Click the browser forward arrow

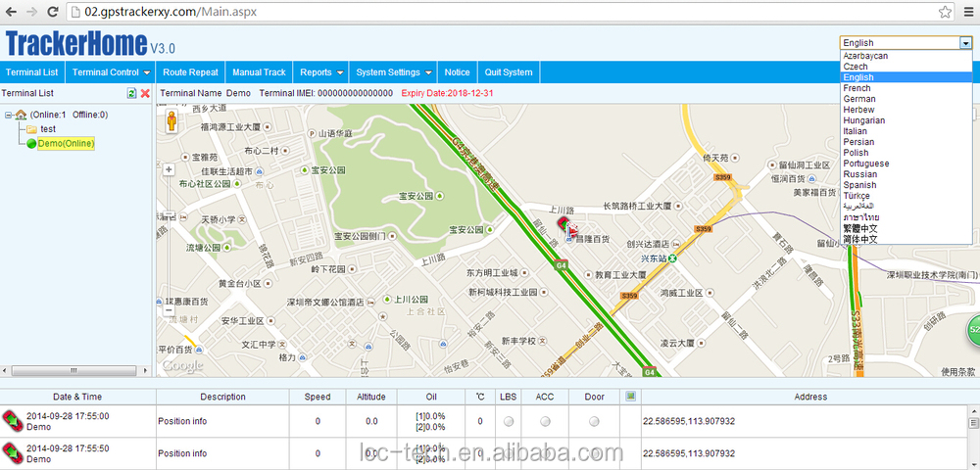(32, 11)
